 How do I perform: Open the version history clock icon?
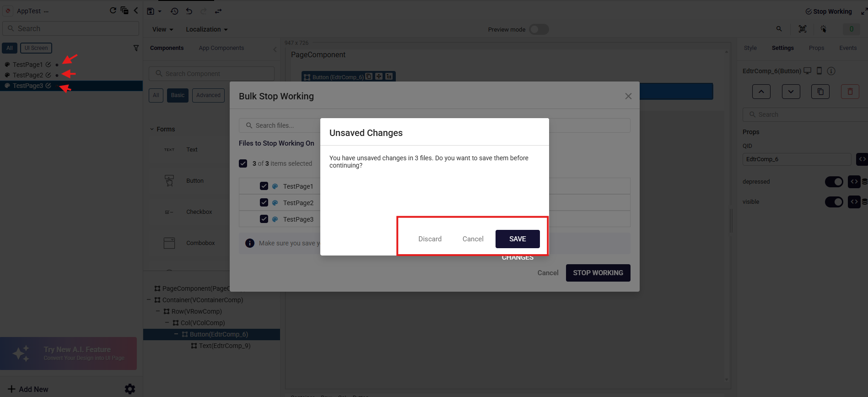[x=174, y=11]
